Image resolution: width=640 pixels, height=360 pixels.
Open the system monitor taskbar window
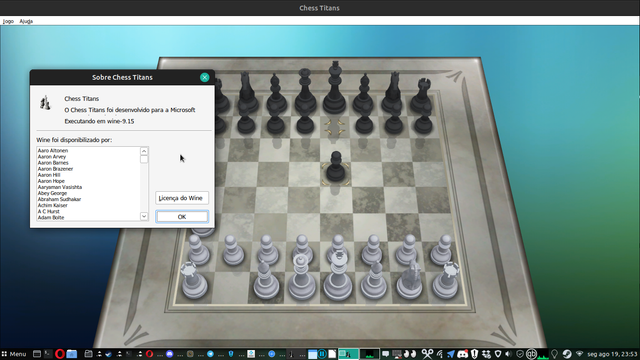point(369,354)
